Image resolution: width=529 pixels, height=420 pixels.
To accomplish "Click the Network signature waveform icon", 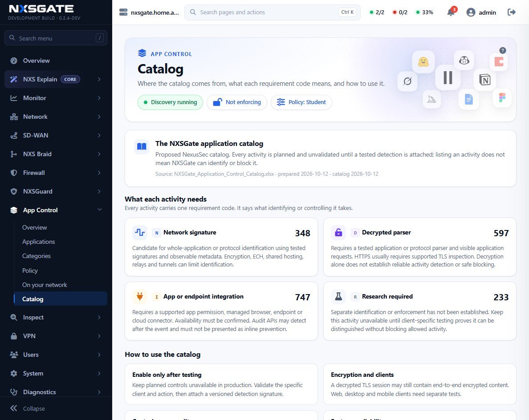I will 140,232.
